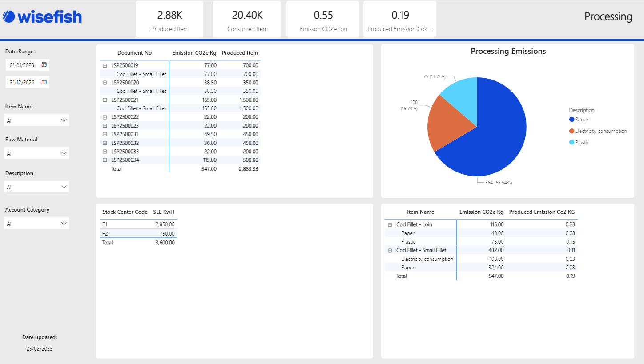Open the start date calendar picker icon
This screenshot has height=364, width=644.
(44, 65)
